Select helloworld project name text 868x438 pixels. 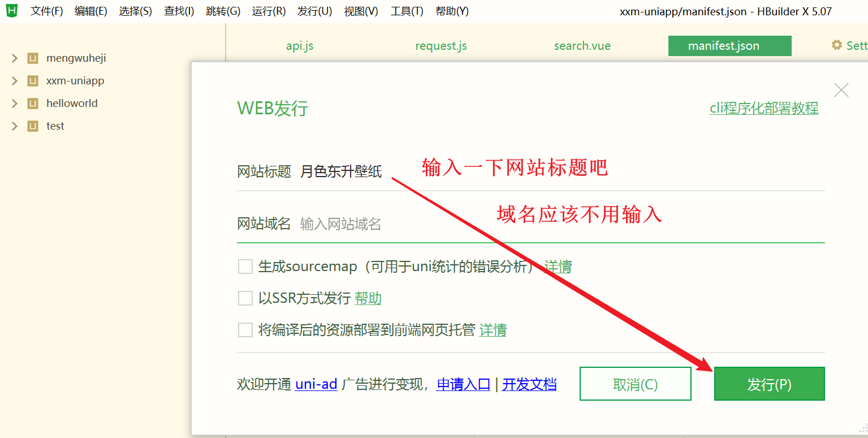coord(72,104)
